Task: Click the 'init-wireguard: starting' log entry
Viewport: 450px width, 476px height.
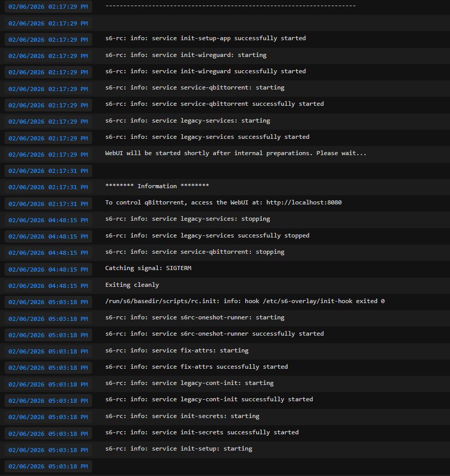Action: pyautogui.click(x=186, y=55)
